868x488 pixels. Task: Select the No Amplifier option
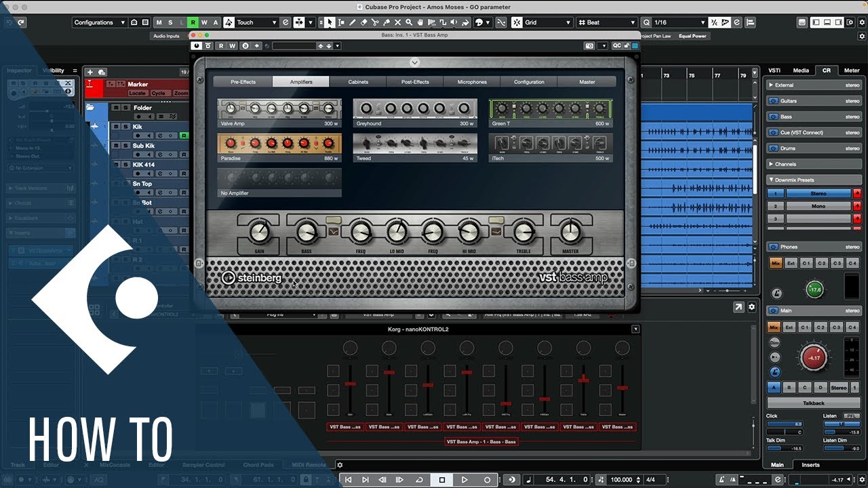(279, 182)
